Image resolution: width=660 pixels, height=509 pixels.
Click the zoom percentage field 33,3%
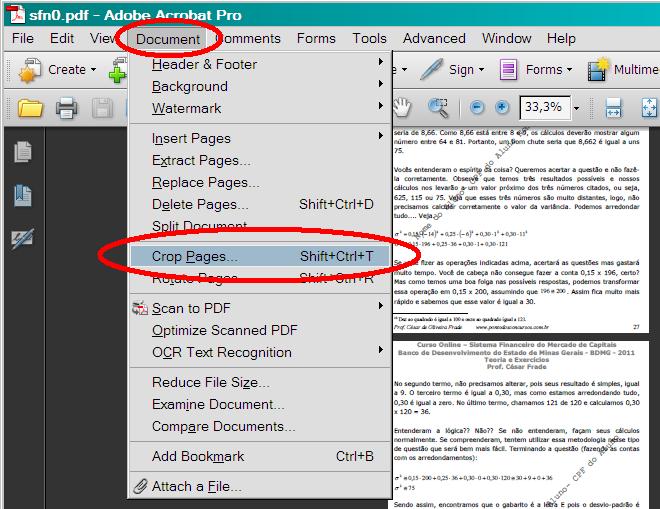point(546,108)
